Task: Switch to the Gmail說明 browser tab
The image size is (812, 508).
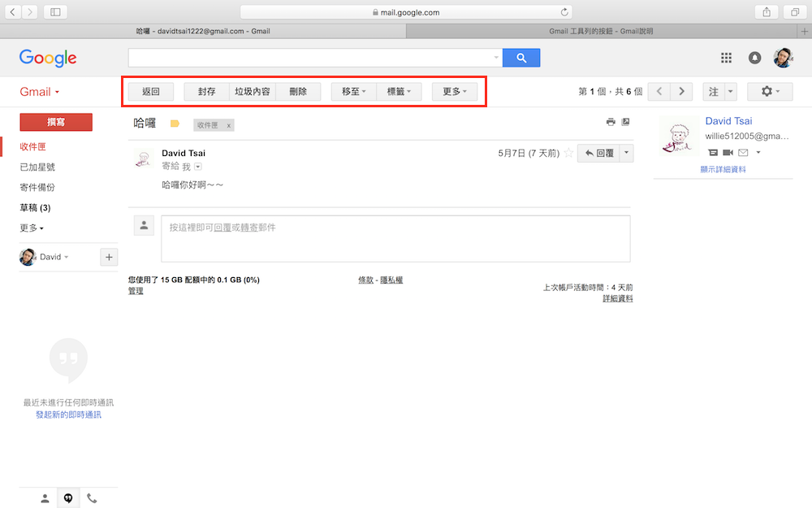Action: click(601, 31)
